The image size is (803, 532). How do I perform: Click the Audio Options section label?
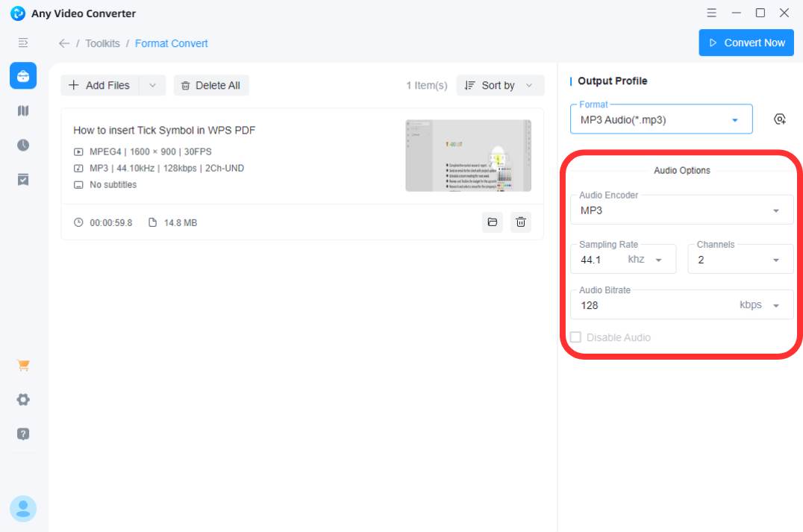681,171
